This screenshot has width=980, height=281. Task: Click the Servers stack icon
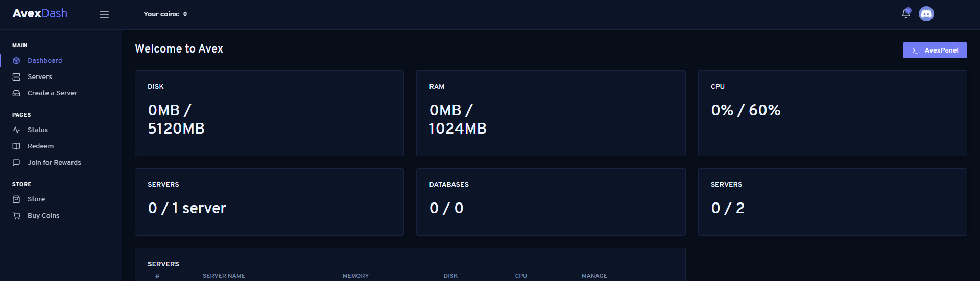16,77
